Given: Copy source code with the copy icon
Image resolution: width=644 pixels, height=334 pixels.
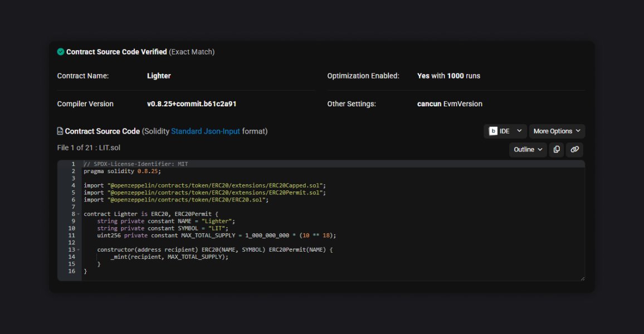Looking at the screenshot, I should [x=557, y=149].
